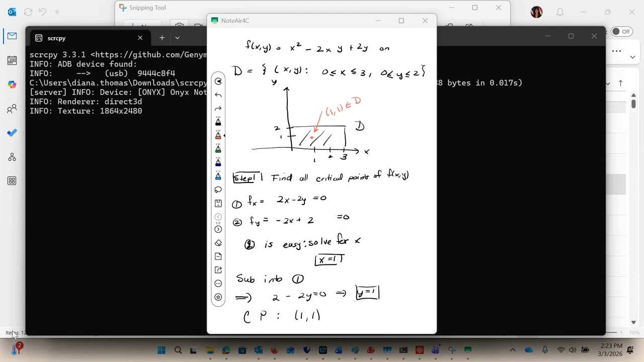The image size is (644, 362).
Task: Open Terminal from the taskbar
Action: pos(403,350)
